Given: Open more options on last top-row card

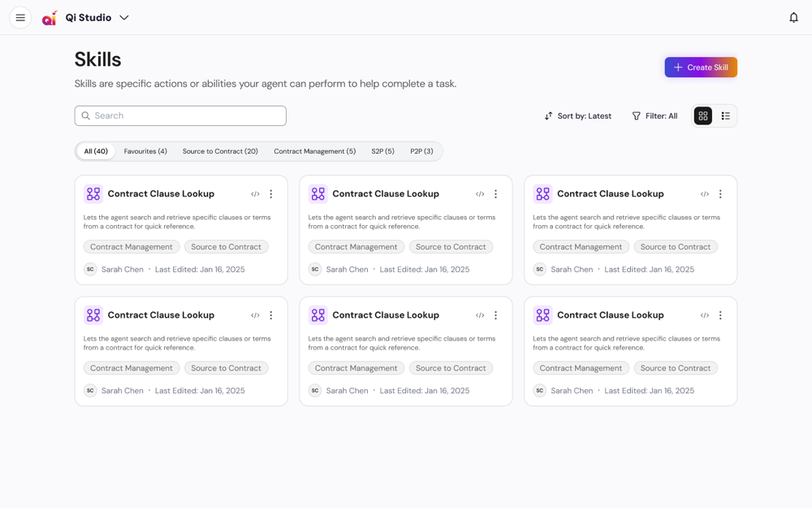Looking at the screenshot, I should point(720,194).
